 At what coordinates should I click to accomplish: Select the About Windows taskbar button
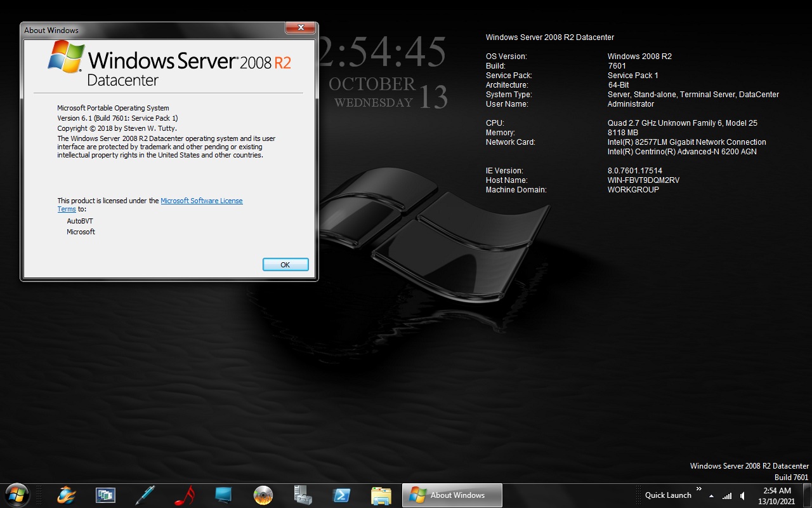pyautogui.click(x=452, y=495)
